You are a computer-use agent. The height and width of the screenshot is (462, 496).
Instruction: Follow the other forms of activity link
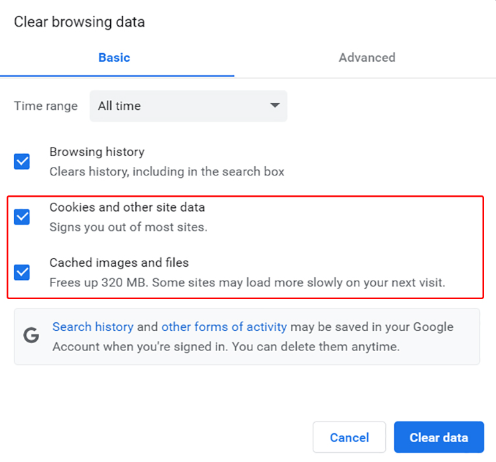tap(224, 327)
